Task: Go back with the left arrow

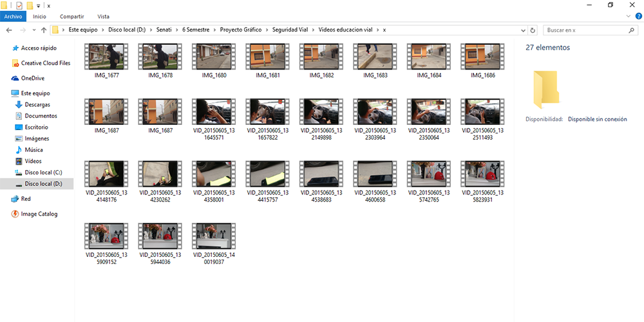Action: tap(10, 30)
